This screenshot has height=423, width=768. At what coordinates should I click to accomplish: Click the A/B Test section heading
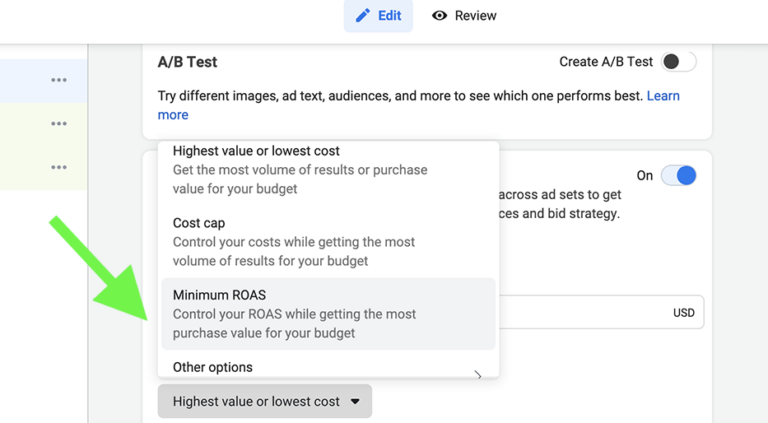coord(187,62)
